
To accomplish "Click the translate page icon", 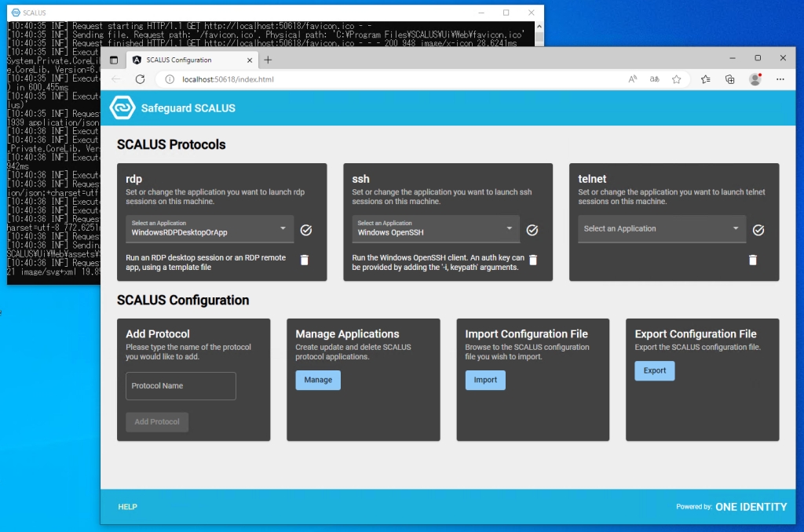I will 655,79.
